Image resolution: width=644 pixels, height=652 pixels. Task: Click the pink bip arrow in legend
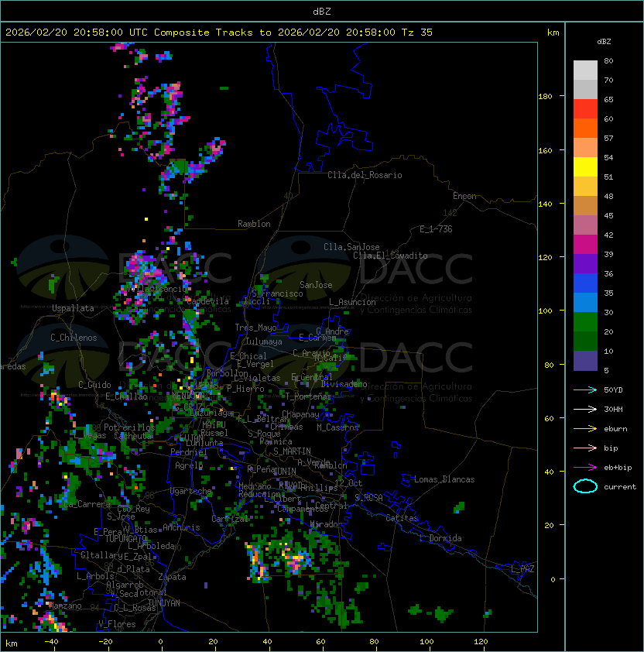pyautogui.click(x=585, y=448)
